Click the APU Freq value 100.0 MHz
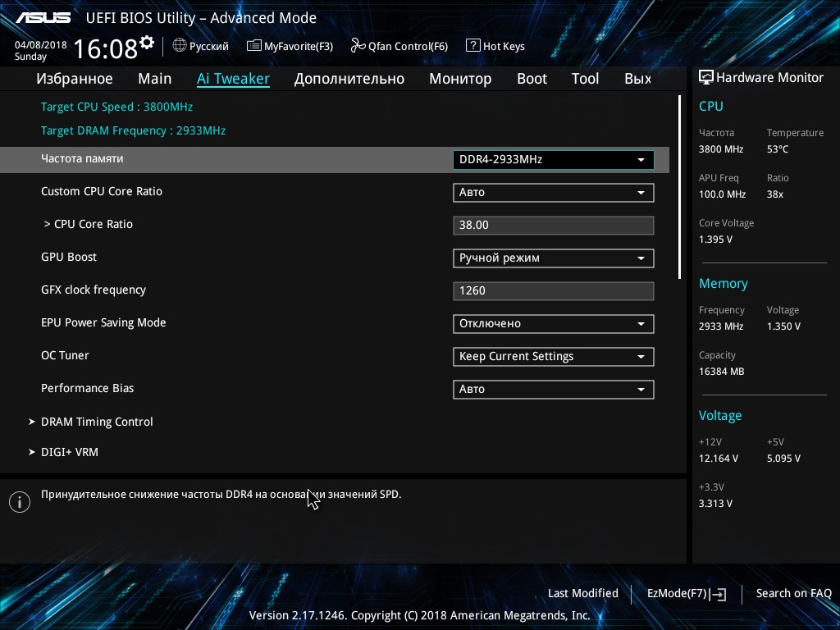This screenshot has height=630, width=840. coord(722,194)
